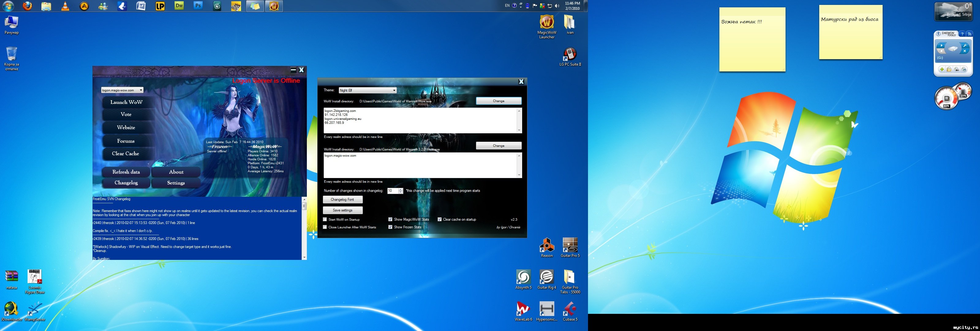The height and width of the screenshot is (331, 980).
Task: Click the Launch WoW menu button
Action: tap(126, 102)
